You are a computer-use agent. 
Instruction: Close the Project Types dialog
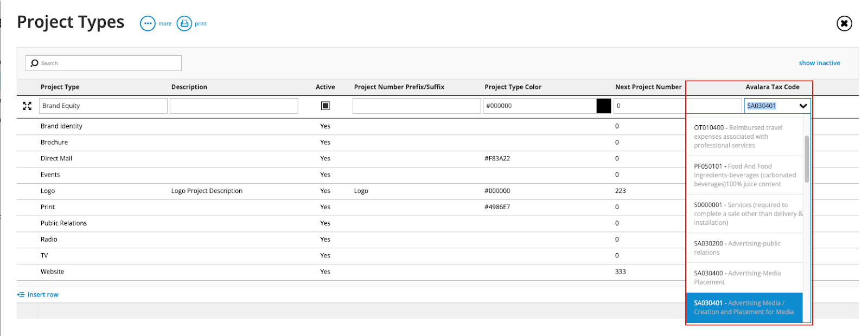coord(844,23)
